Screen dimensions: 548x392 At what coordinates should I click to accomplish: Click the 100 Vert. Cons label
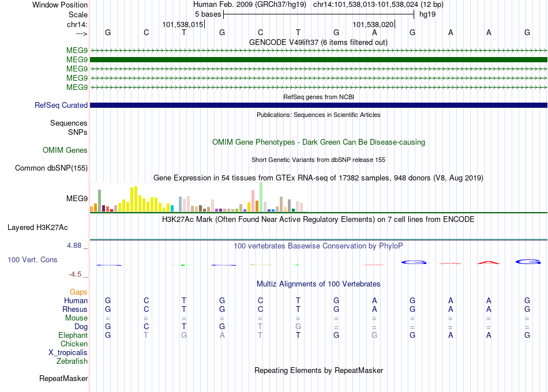[x=32, y=259]
